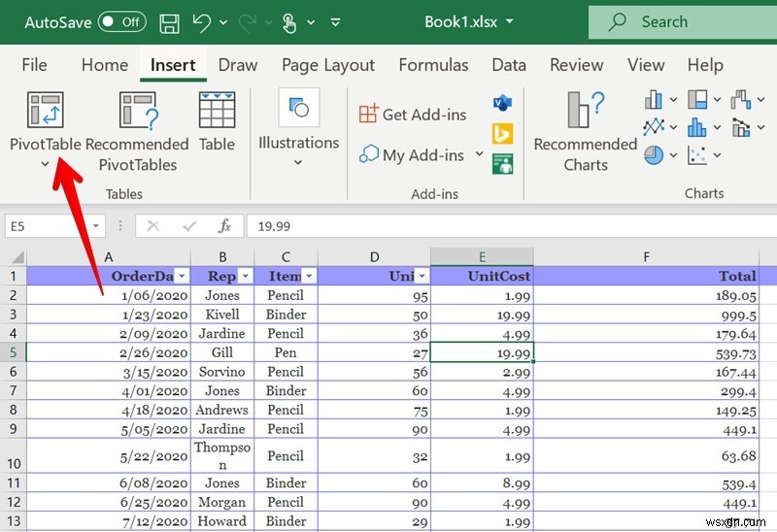Viewport: 777px width, 532px height.
Task: Switch to the Formulas tab
Action: [x=433, y=65]
